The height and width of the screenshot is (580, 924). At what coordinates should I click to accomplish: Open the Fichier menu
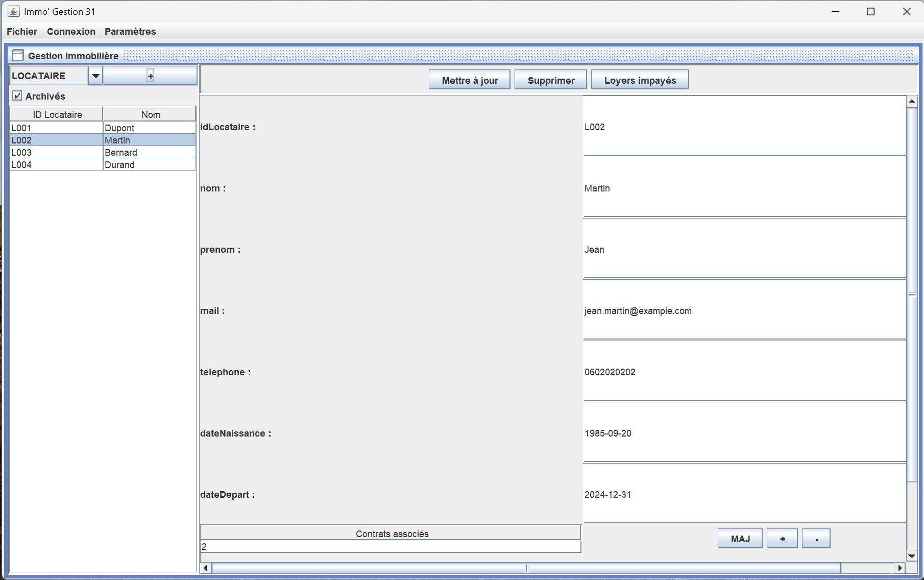pos(22,31)
